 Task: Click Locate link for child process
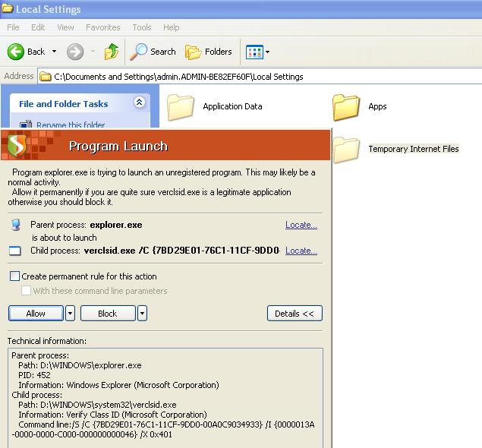coord(301,251)
